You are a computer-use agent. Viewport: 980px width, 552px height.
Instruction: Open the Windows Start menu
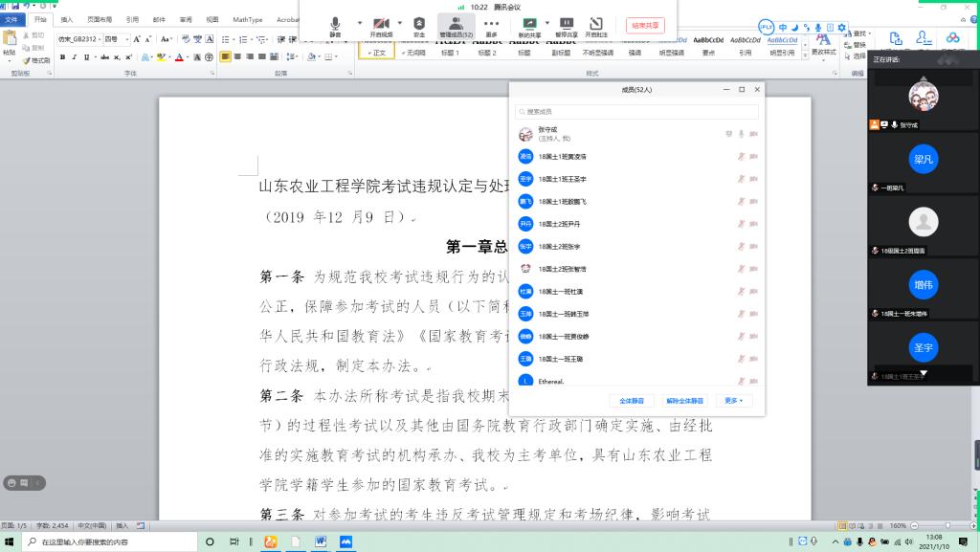tap(9, 542)
